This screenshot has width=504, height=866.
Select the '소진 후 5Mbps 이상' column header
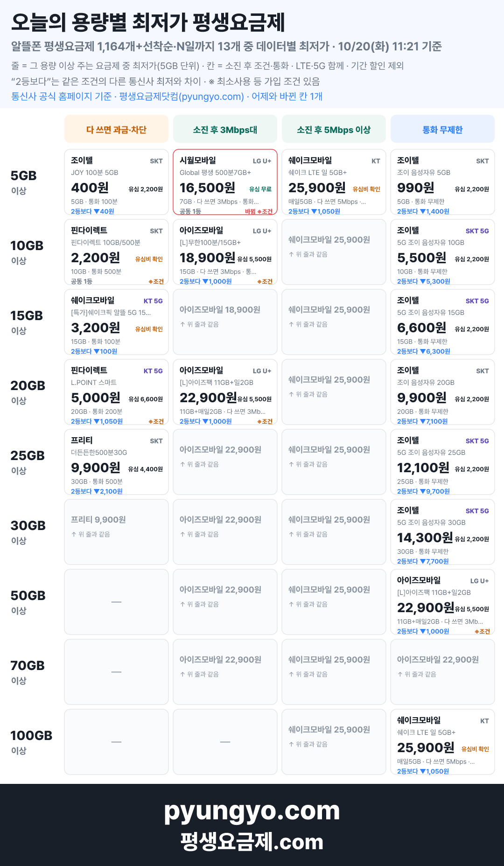click(334, 129)
